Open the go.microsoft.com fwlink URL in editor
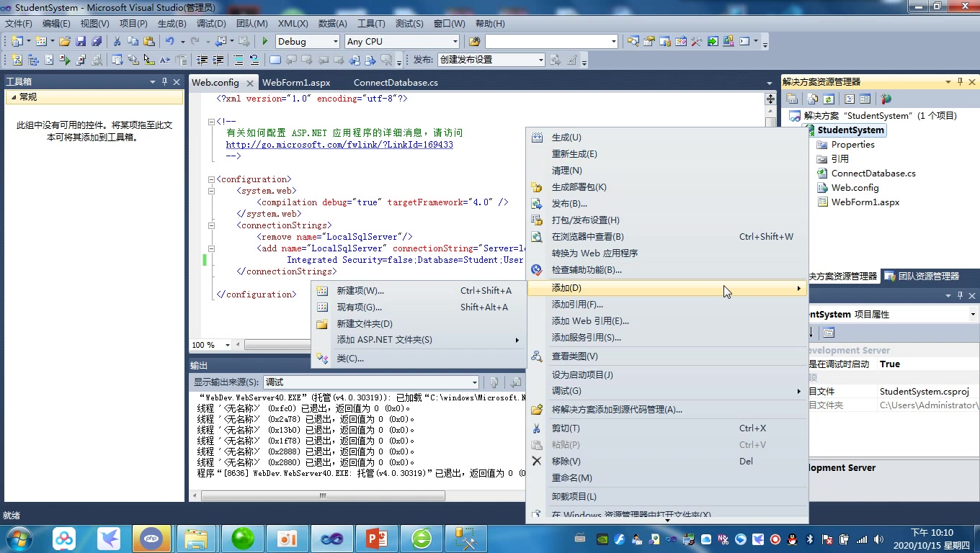Viewport: 980px width, 553px height. [x=339, y=145]
